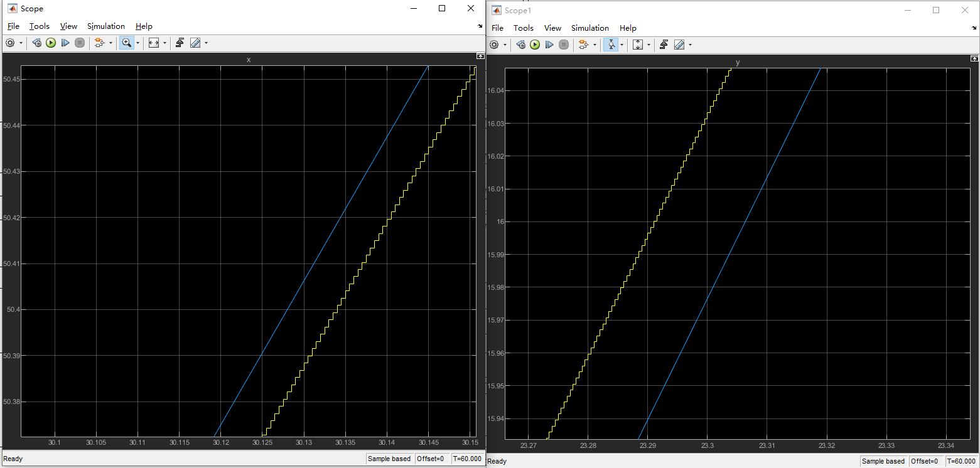The image size is (980, 468).
Task: Expand highlight block dropdown arrow in Scope1
Action: [x=595, y=45]
